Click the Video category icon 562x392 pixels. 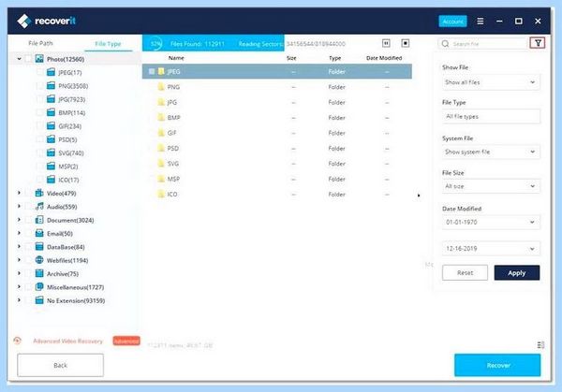pyautogui.click(x=39, y=193)
